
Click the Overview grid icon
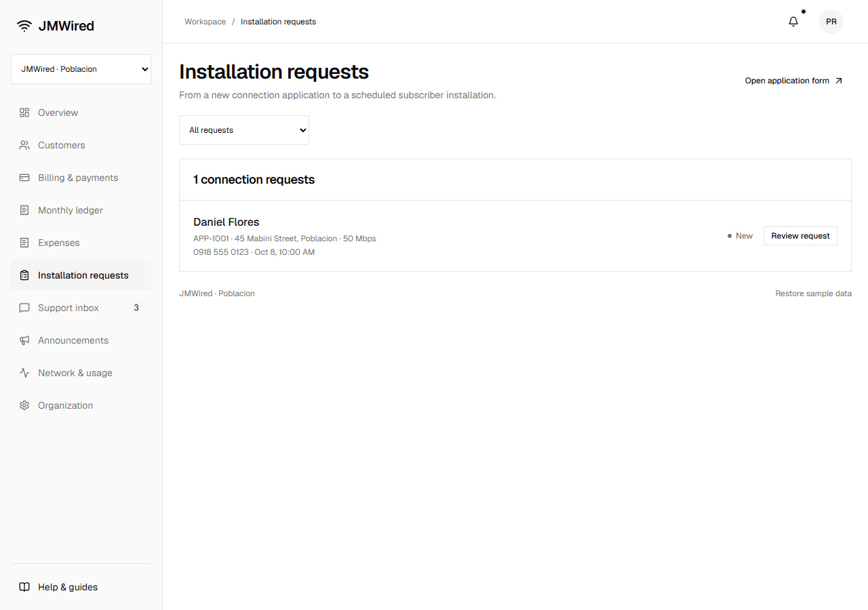[24, 113]
